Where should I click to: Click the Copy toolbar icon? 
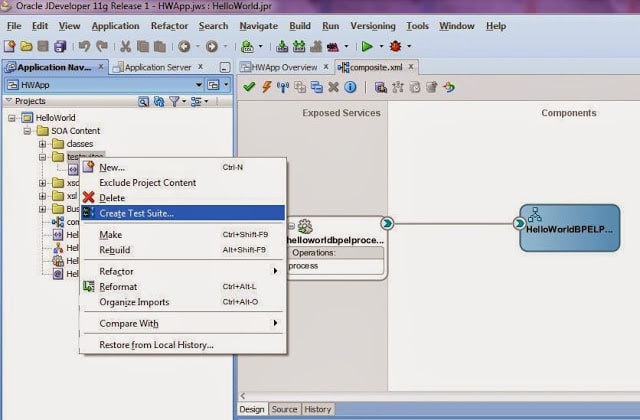click(142, 46)
